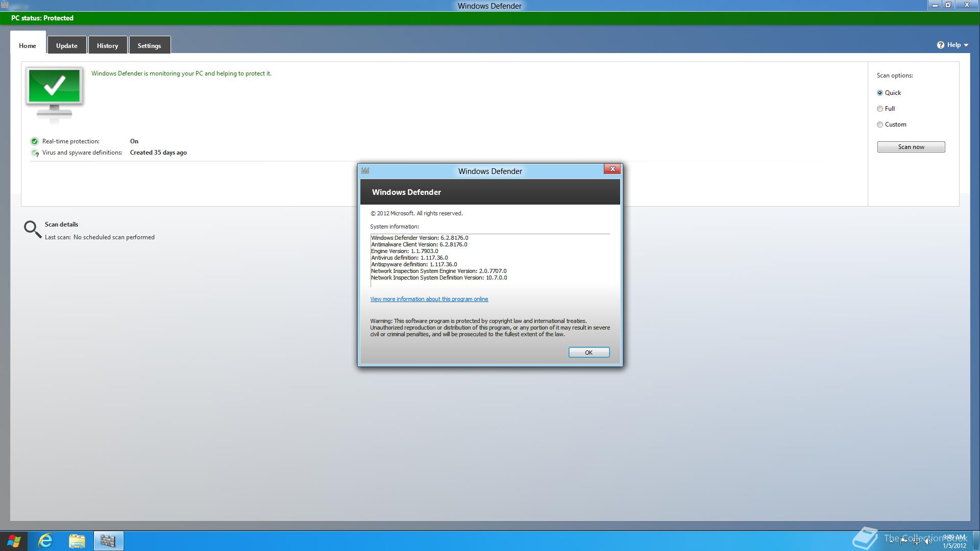Image resolution: width=980 pixels, height=551 pixels.
Task: Click the About dialog title bar castle icon
Action: click(x=365, y=170)
